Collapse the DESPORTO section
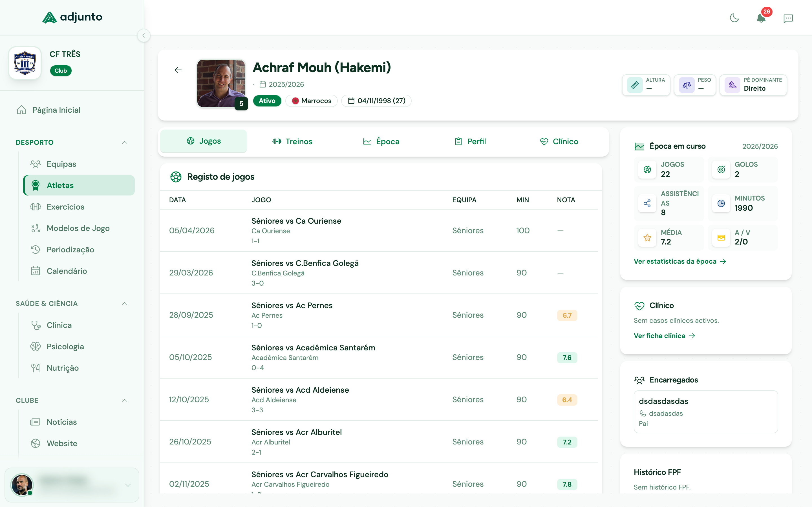 coord(125,142)
